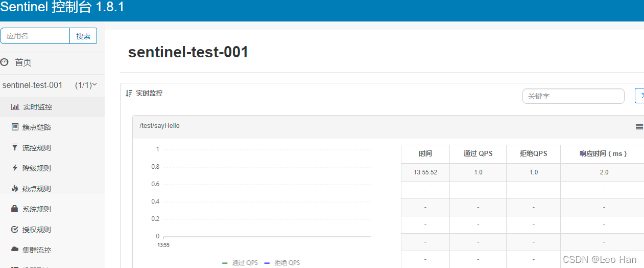Click the real-time monitoring bar chart icon

[x=15, y=107]
